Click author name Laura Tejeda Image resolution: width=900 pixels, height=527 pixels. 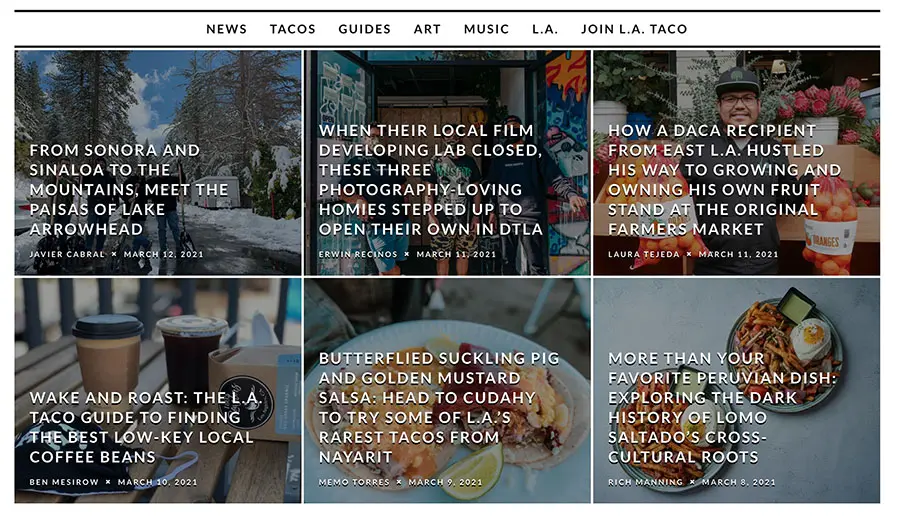pos(646,254)
